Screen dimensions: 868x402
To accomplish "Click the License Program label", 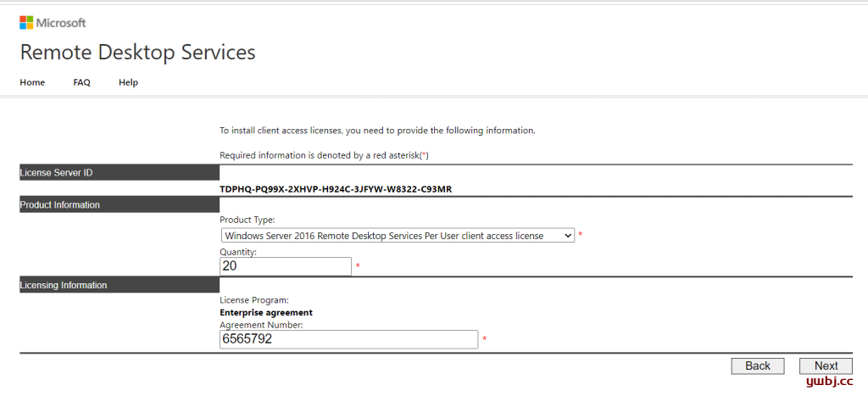I will pos(254,301).
